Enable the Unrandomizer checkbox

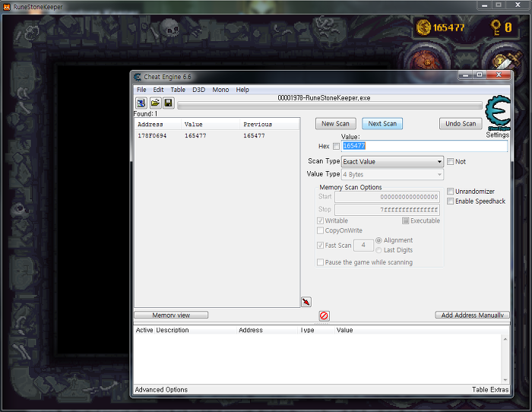[450, 192]
